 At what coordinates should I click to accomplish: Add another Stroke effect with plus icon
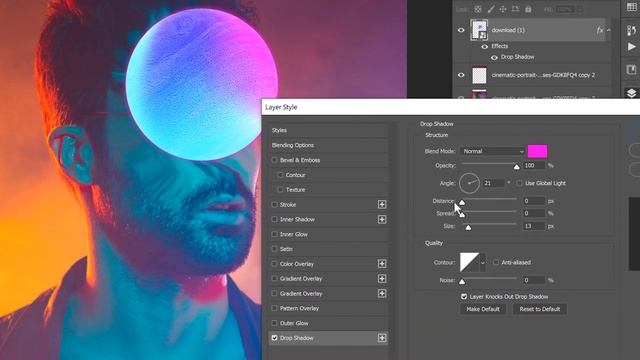coord(382,204)
